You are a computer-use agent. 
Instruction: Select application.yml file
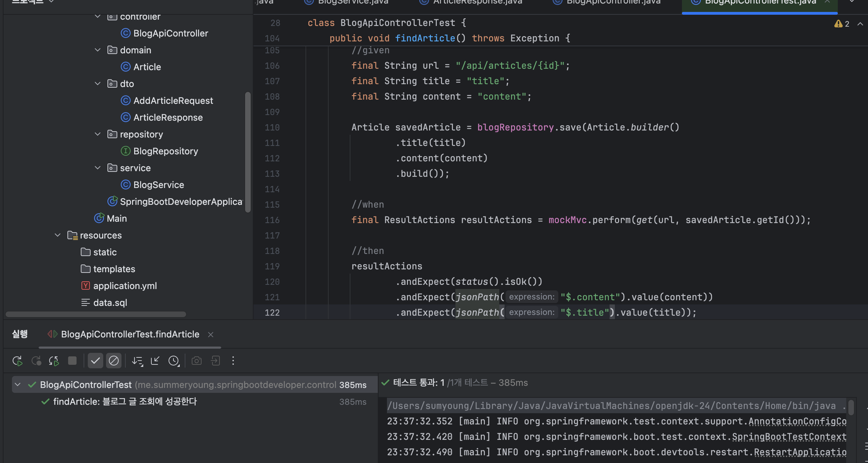pos(125,286)
